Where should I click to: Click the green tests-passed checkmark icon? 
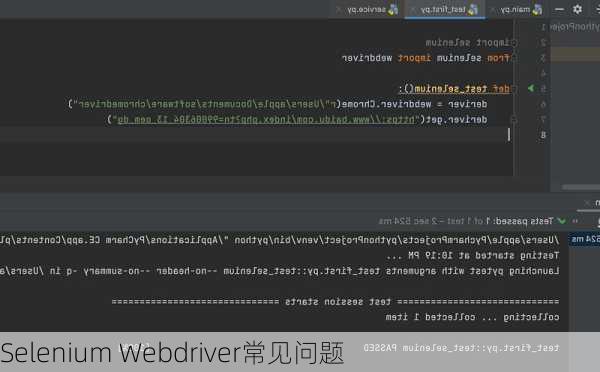[x=561, y=221]
